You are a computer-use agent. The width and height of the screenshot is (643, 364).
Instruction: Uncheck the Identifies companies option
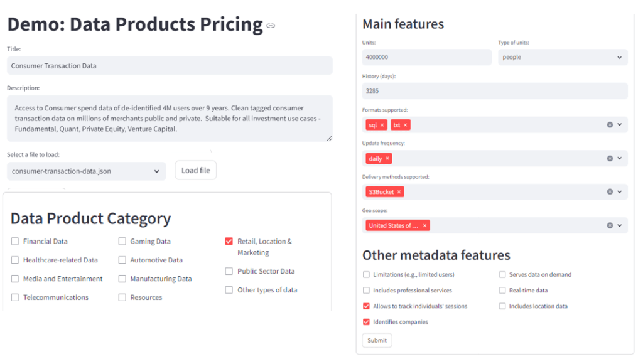tap(366, 322)
